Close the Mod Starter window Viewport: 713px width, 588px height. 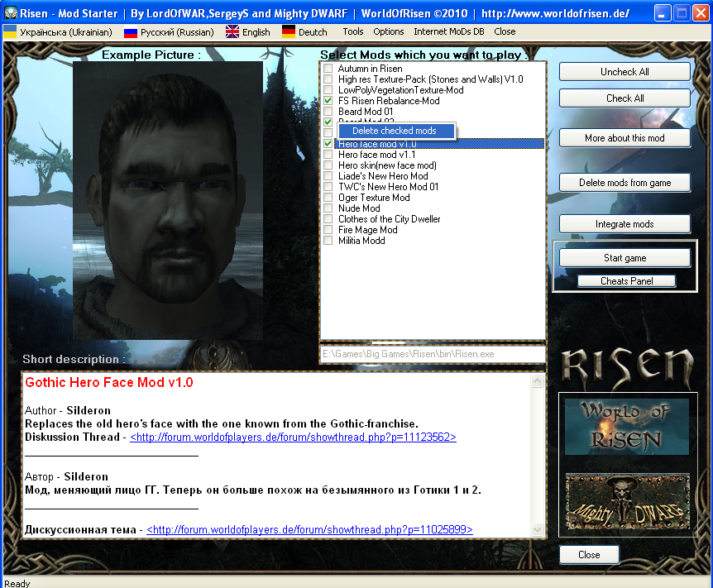(x=701, y=13)
